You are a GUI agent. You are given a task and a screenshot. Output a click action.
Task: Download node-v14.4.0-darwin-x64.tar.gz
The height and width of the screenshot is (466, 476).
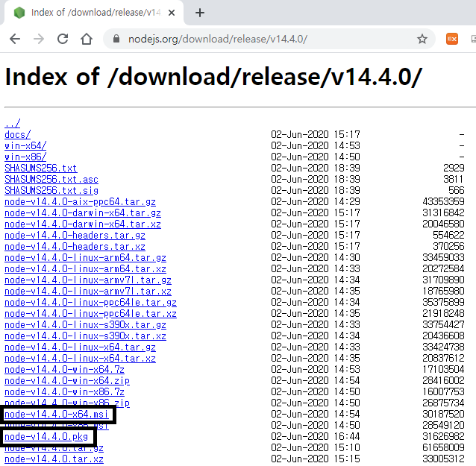tap(83, 213)
